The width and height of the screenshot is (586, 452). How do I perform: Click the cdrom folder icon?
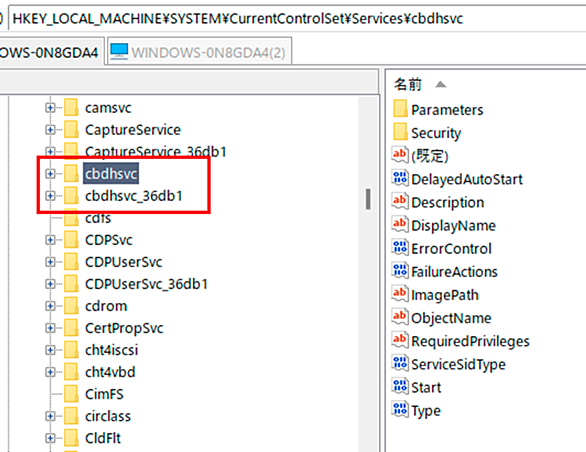pyautogui.click(x=71, y=306)
